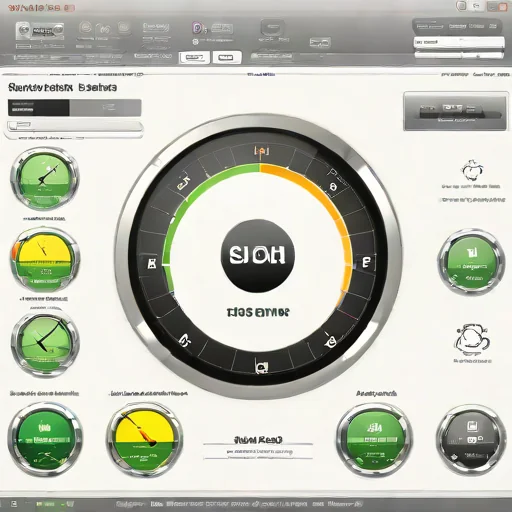Click the left white button in the toolbar center

click(194, 57)
